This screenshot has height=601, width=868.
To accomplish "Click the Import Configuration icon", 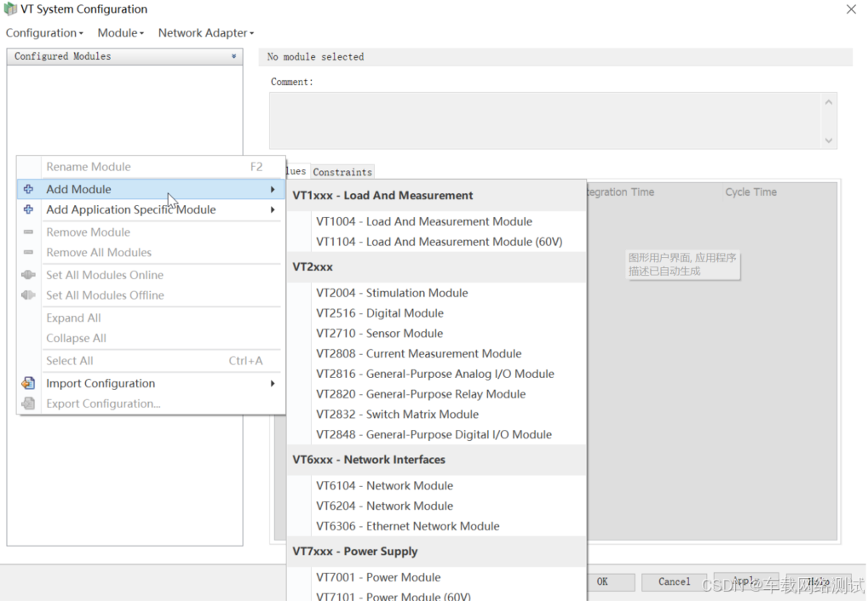I will click(28, 383).
